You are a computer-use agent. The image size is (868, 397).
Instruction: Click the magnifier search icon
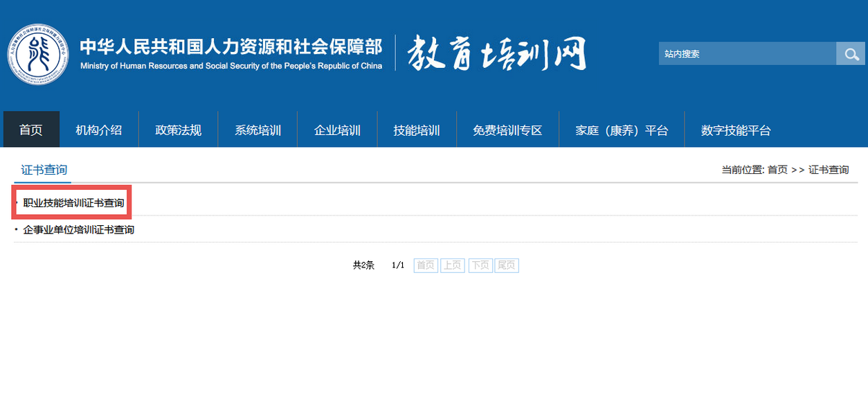point(849,53)
